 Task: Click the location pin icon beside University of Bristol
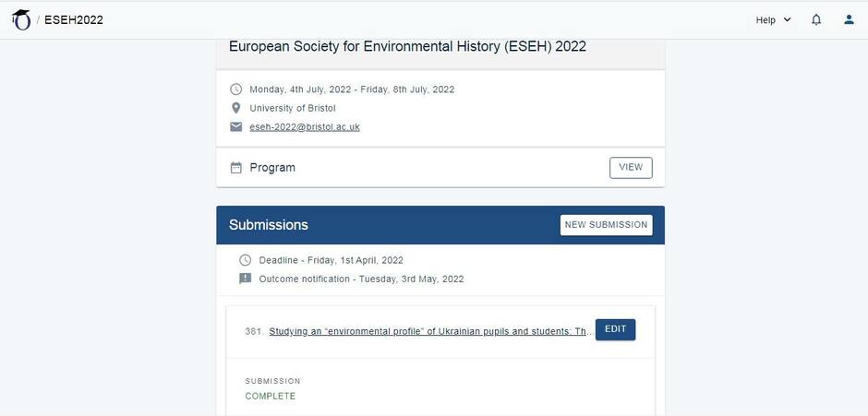click(x=235, y=108)
